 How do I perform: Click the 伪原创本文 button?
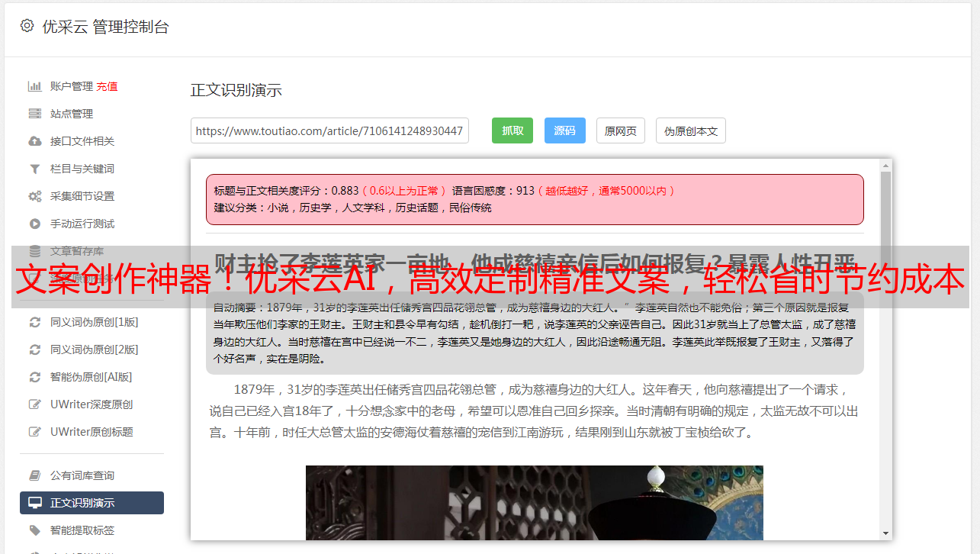691,130
